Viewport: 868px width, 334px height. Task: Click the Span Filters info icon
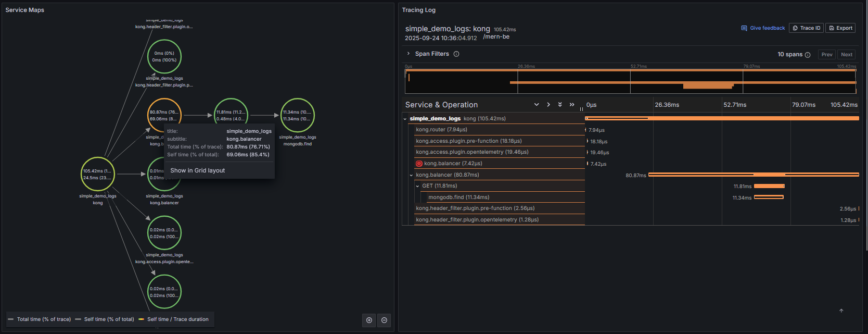pyautogui.click(x=456, y=54)
